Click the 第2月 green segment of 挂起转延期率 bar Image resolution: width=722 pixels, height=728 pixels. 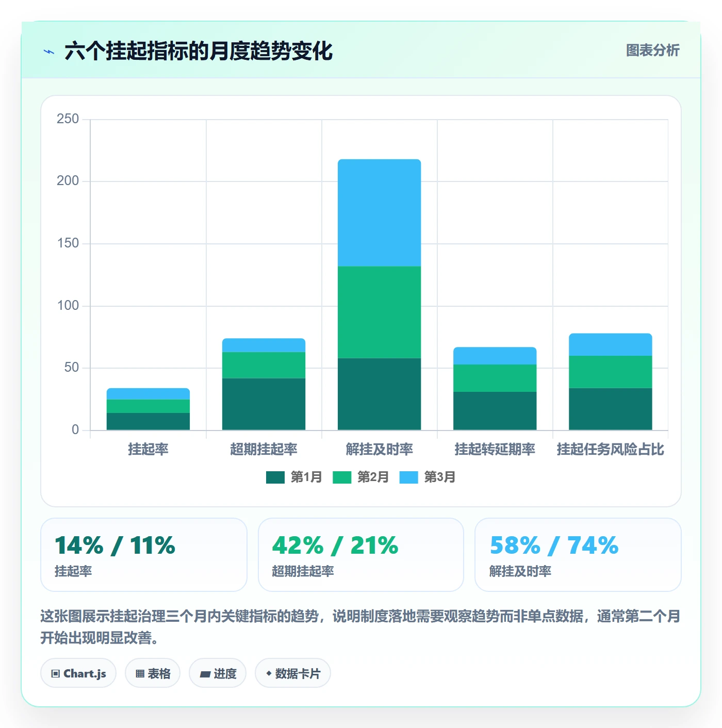click(495, 378)
